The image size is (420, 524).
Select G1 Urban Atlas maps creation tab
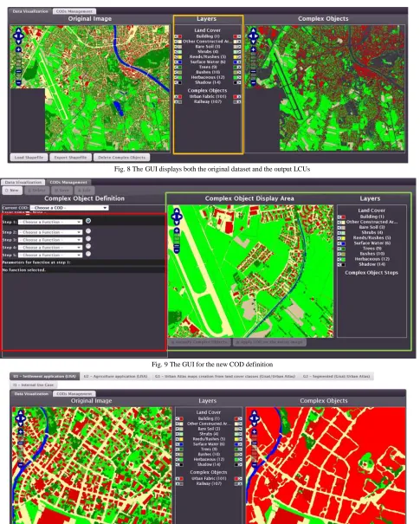(225, 376)
